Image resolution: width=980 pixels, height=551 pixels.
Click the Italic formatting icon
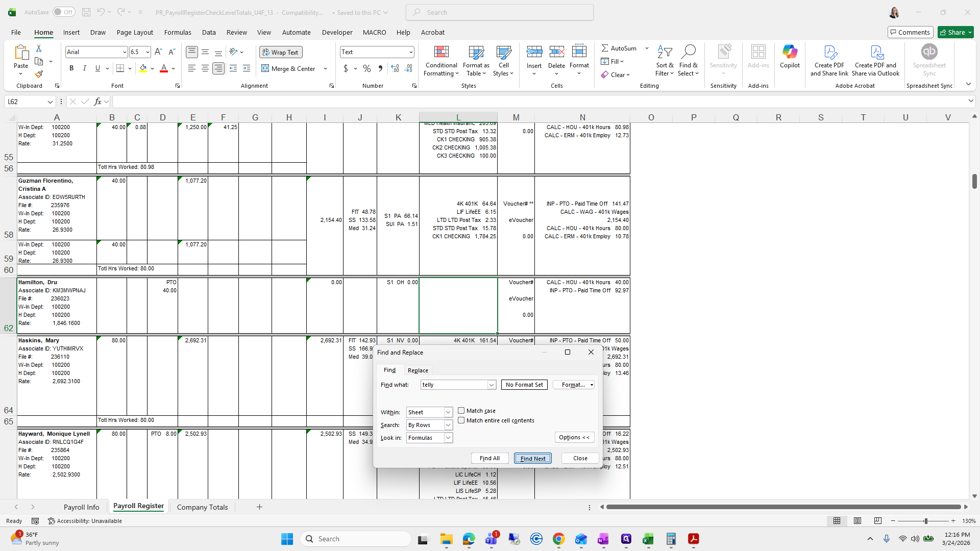[x=85, y=68]
